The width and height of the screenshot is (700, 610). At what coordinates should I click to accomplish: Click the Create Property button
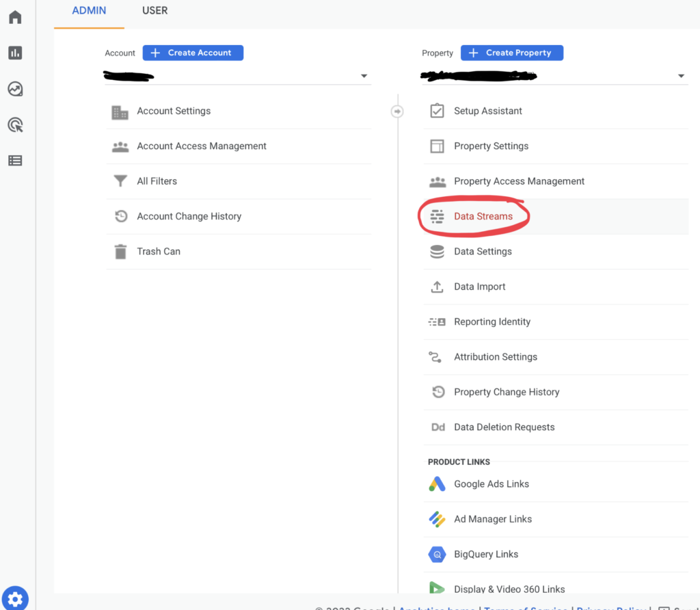(x=511, y=53)
